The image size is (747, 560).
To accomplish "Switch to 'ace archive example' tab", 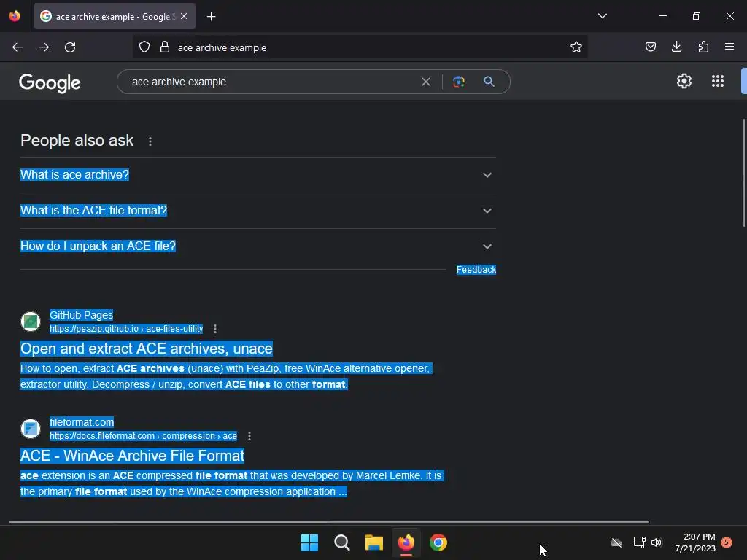I will 115,16.
